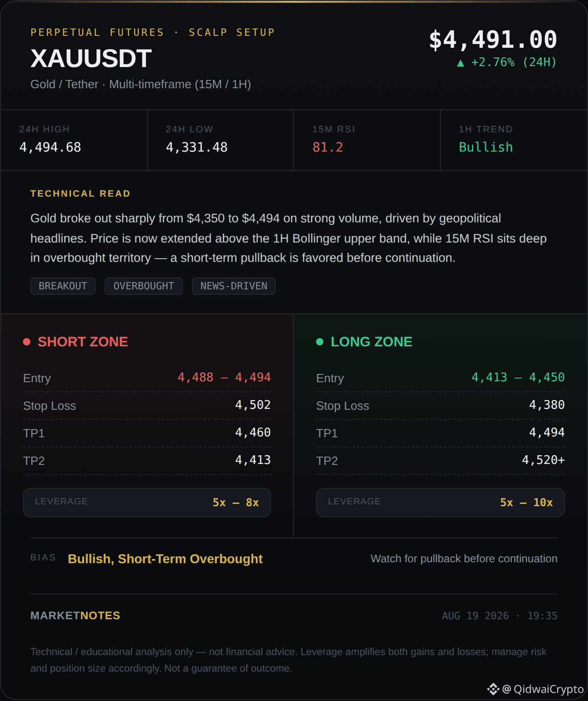Click the 1H TREND Bullish cell

514,140
